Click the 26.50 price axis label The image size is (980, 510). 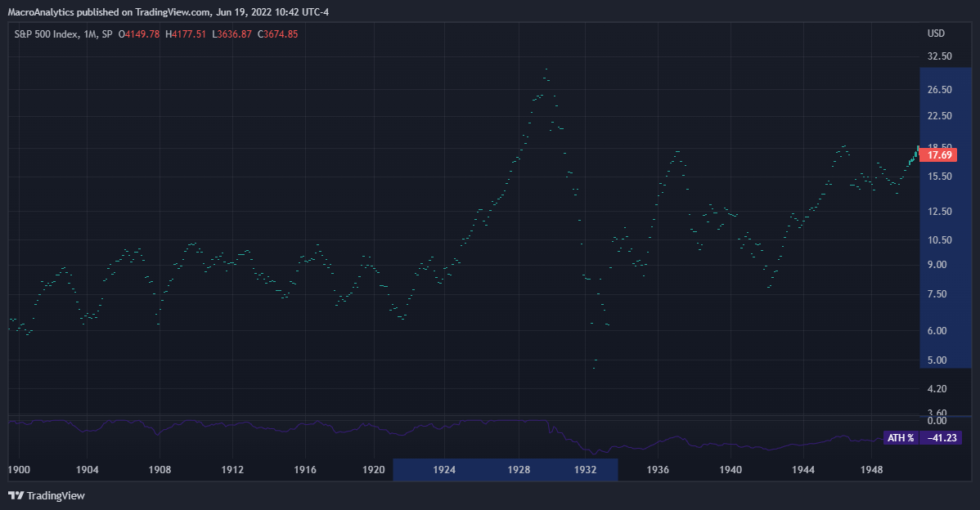(x=939, y=90)
